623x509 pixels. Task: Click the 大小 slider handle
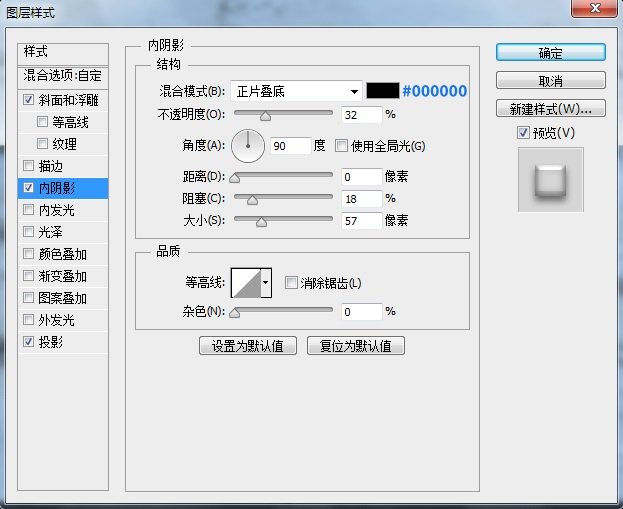click(x=261, y=221)
